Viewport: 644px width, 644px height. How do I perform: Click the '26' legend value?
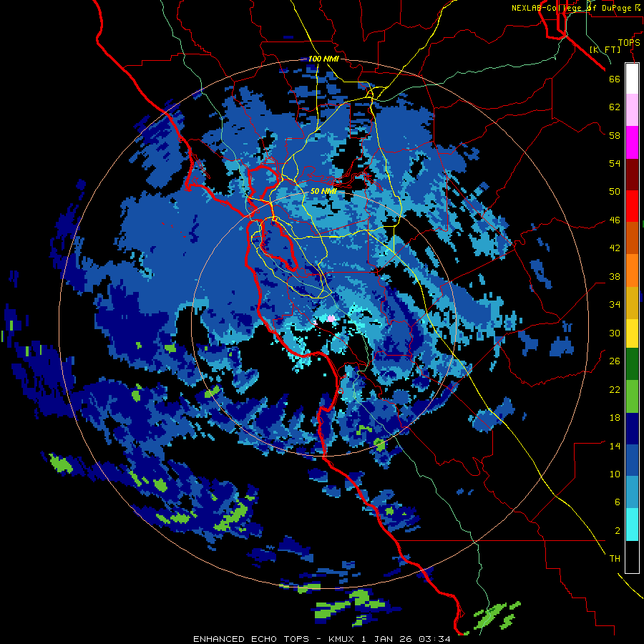pyautogui.click(x=615, y=361)
